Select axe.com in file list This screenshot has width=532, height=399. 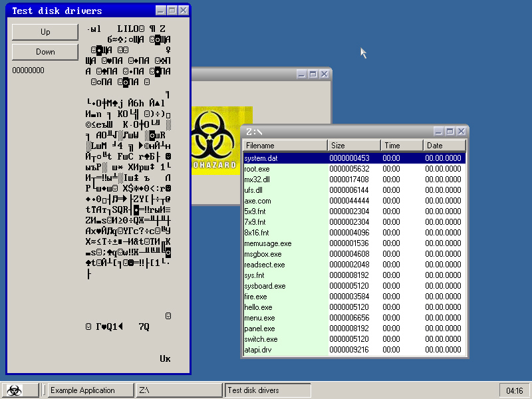pyautogui.click(x=257, y=201)
